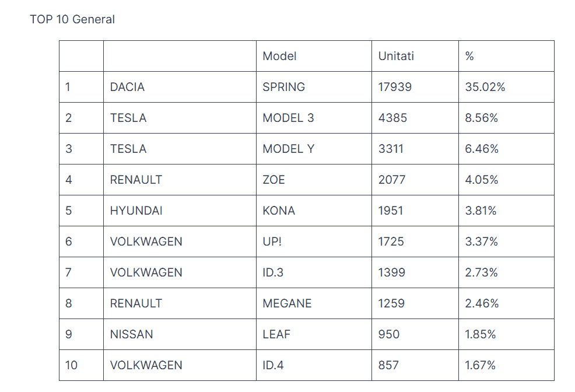Click the MODEL 3 cell
This screenshot has width=575, height=392.
[x=314, y=118]
